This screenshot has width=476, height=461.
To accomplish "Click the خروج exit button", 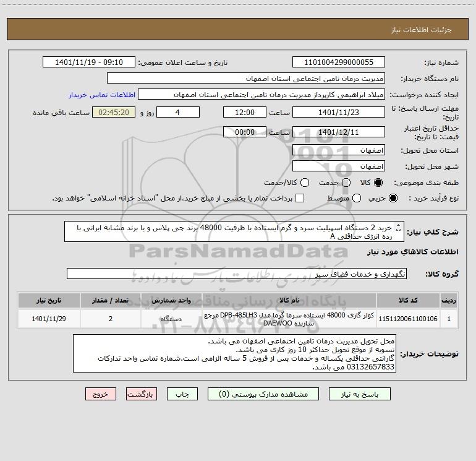I will click(x=101, y=394).
